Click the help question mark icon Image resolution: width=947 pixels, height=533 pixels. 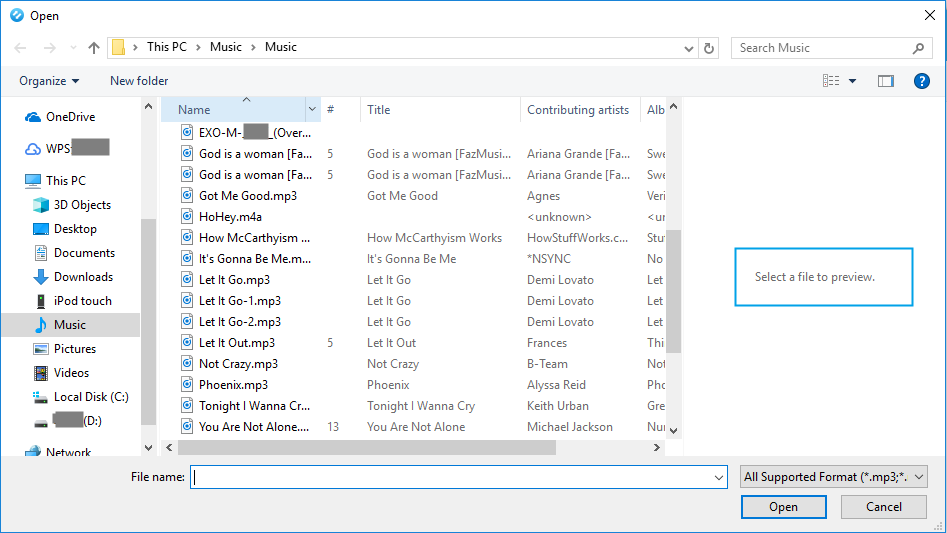(921, 81)
